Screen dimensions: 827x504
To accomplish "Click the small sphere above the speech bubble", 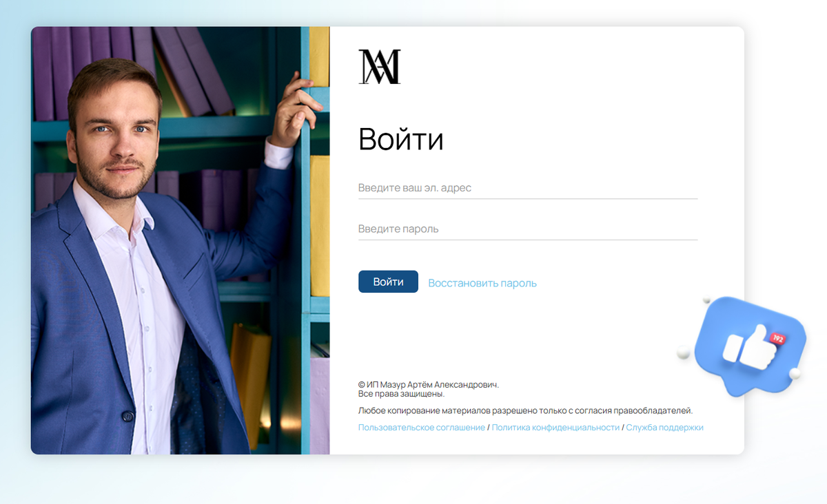I will coord(706,301).
